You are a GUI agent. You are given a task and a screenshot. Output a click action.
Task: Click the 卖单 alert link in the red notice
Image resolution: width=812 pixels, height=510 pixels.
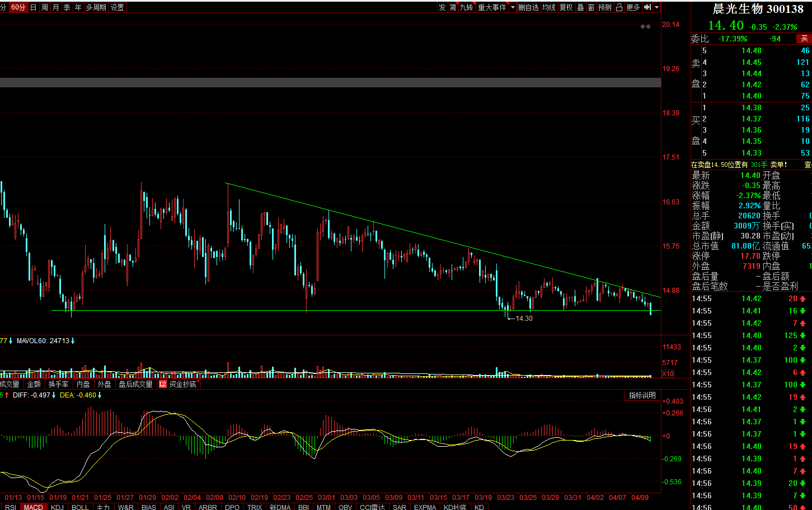(x=778, y=165)
